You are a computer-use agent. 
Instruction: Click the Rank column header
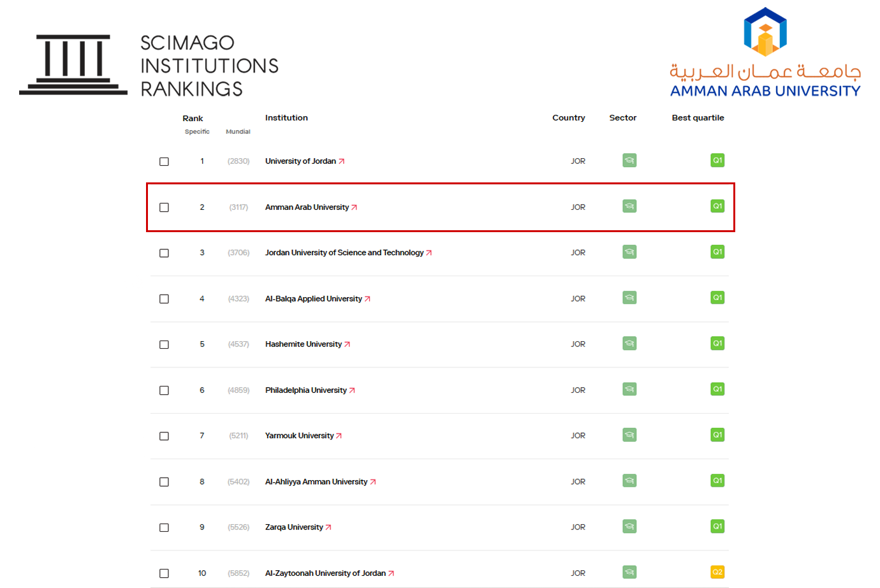[193, 119]
